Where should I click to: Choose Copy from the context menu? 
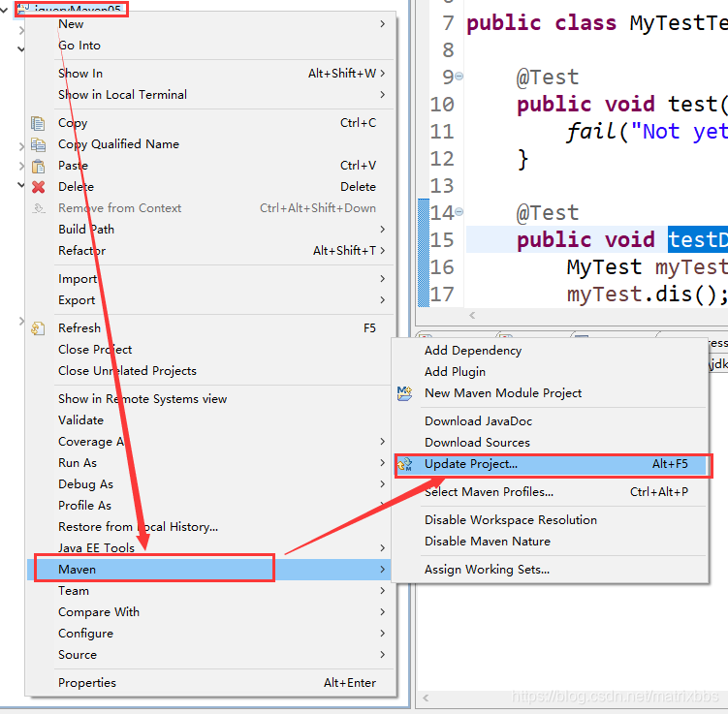pyautogui.click(x=210, y=123)
